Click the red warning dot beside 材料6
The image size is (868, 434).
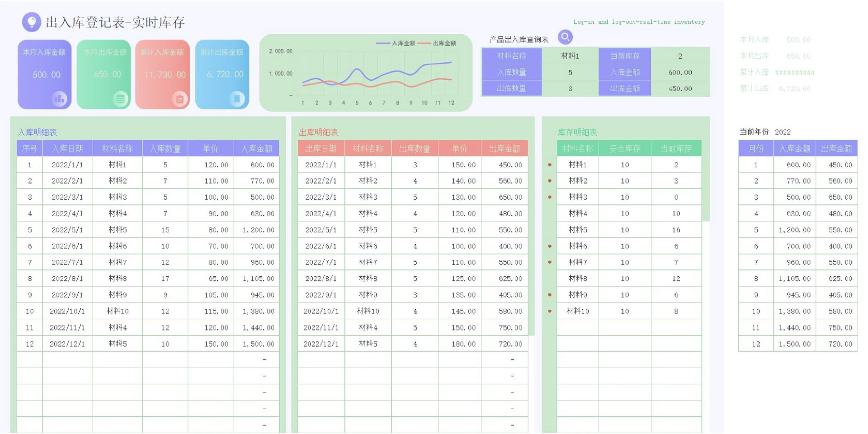point(550,246)
